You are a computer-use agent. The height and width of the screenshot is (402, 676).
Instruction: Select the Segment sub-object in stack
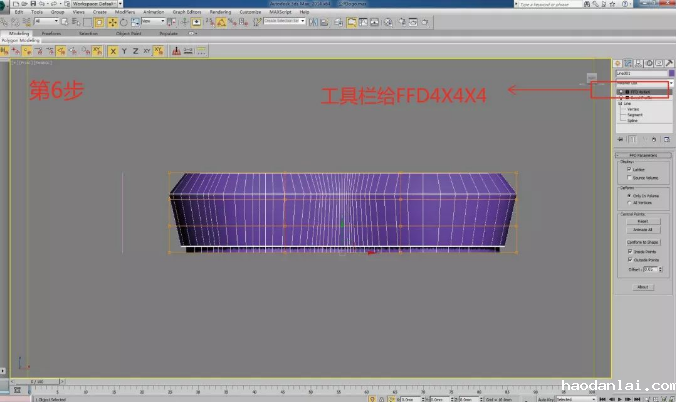[x=635, y=115]
